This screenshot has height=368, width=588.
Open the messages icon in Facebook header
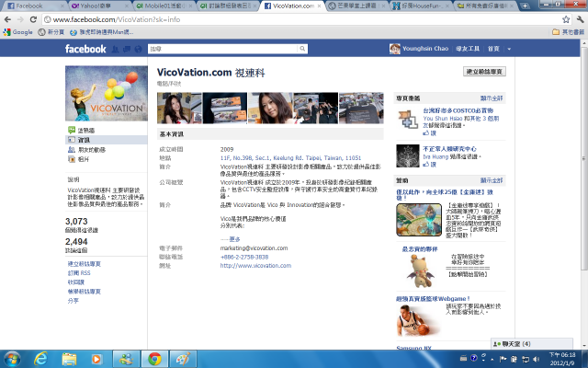(127, 49)
